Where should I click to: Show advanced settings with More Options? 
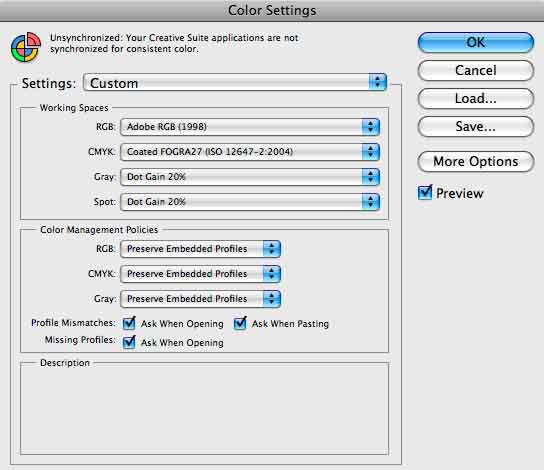click(476, 162)
